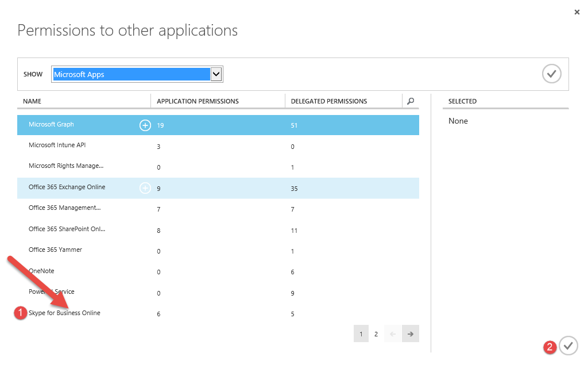
Task: Close the Permissions dialog
Action: 577,13
